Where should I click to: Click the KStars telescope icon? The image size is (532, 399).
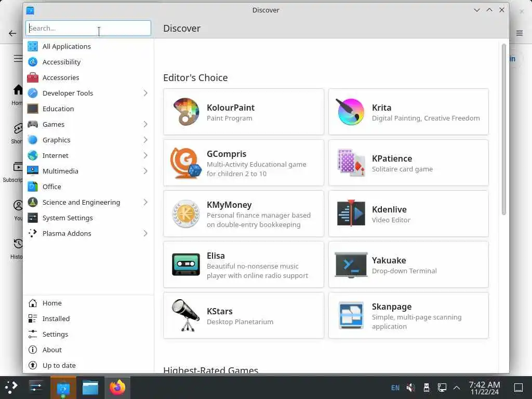[x=186, y=315]
